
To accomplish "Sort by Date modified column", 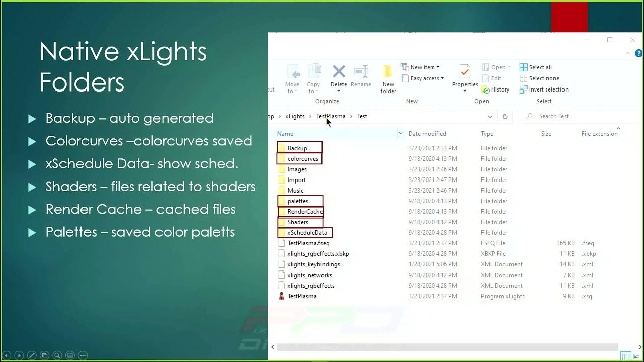I will coord(427,134).
